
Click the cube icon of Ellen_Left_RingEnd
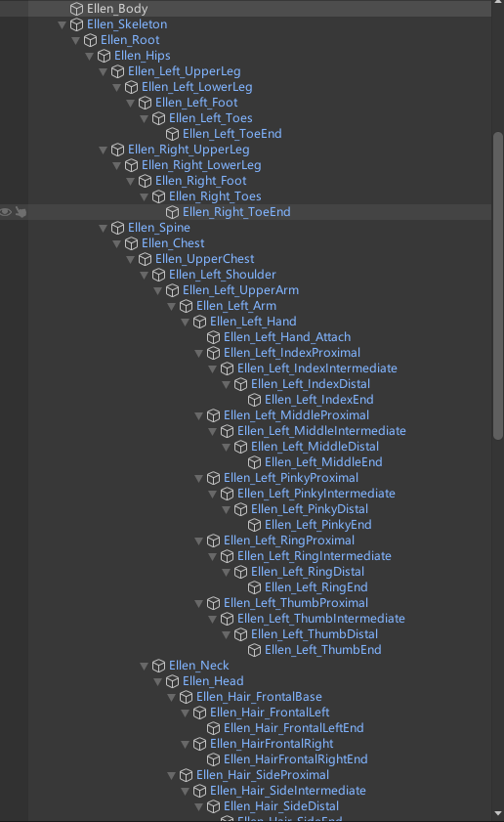[x=254, y=587]
